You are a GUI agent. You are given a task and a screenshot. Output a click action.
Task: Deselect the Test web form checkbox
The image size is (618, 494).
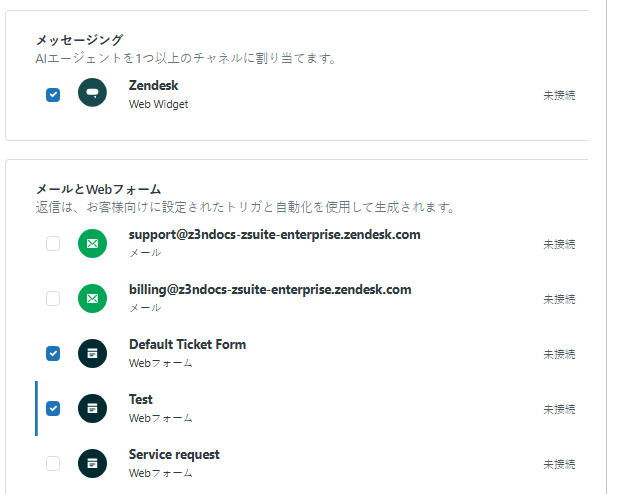click(53, 408)
